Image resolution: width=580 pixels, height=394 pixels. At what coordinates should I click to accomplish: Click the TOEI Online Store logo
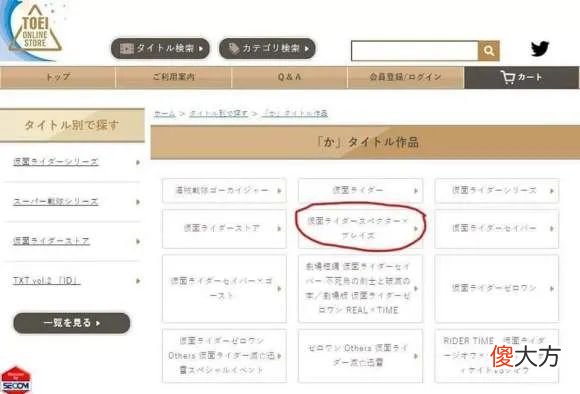pyautogui.click(x=36, y=29)
